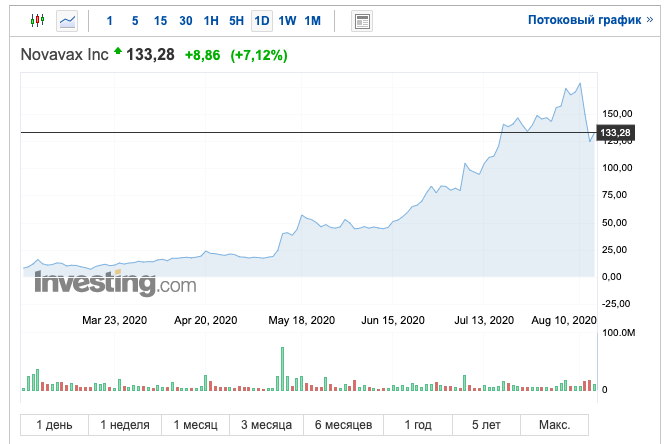Click the Apr 20, 2020 date label
Image resolution: width=668 pixels, height=444 pixels.
pyautogui.click(x=205, y=320)
